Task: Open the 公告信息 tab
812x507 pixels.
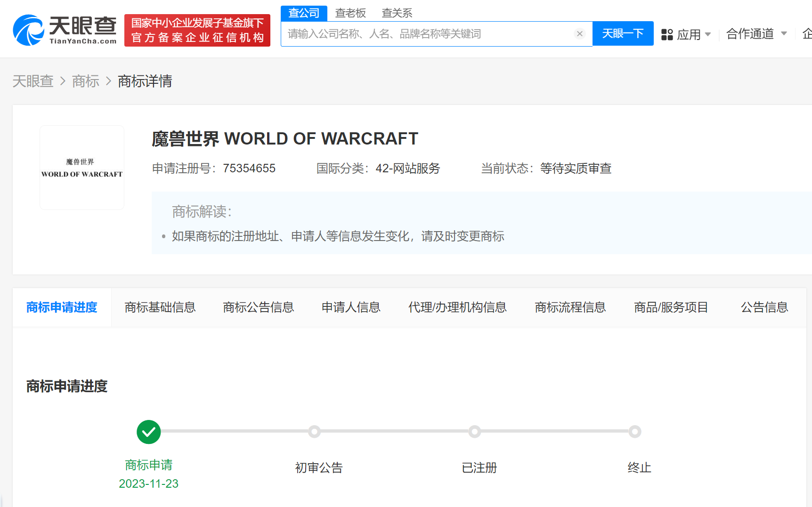Action: coord(764,307)
